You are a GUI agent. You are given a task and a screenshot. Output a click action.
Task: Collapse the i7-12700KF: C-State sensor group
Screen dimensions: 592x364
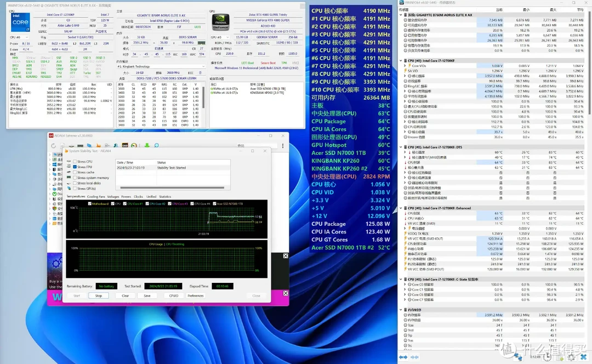click(401, 280)
